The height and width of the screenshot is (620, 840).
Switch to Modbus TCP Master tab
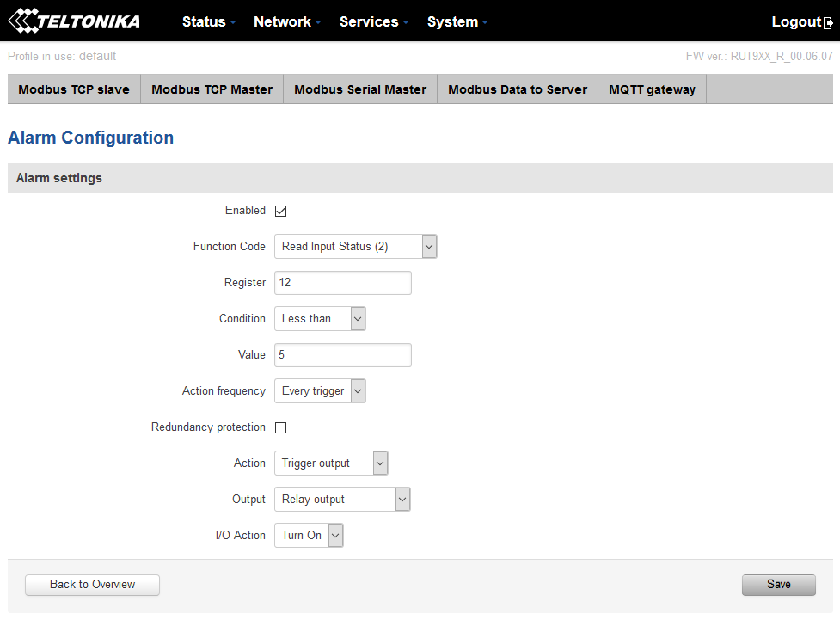pos(212,89)
